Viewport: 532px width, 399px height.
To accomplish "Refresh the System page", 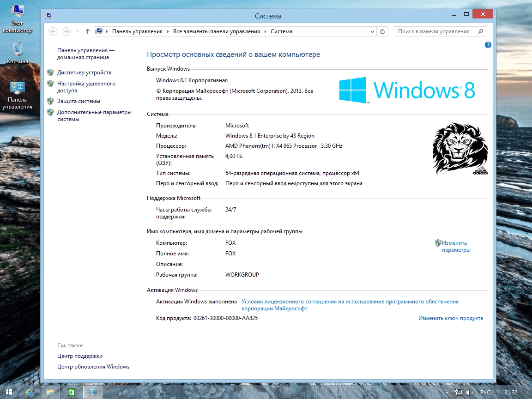I will point(382,31).
